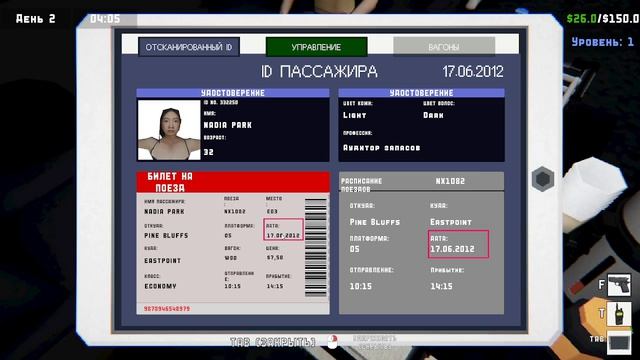Click the money counter $26.0/$150.0
This screenshot has width=640, height=360.
[603, 18]
